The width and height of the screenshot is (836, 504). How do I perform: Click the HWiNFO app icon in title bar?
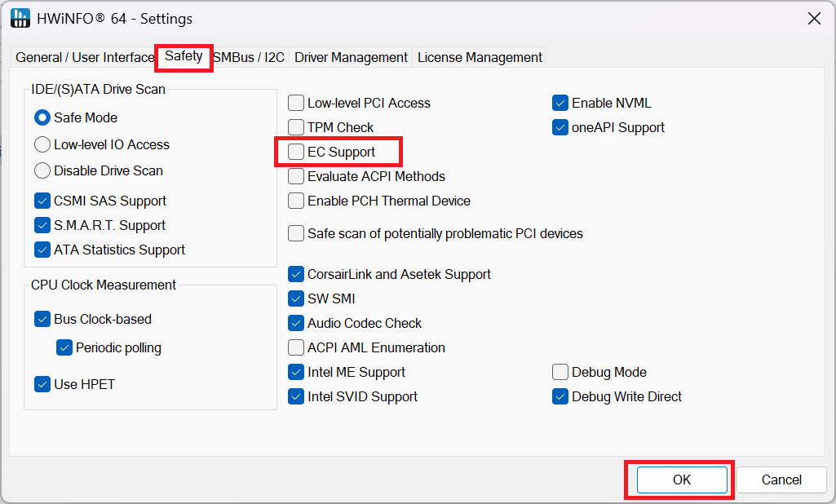tap(20, 18)
